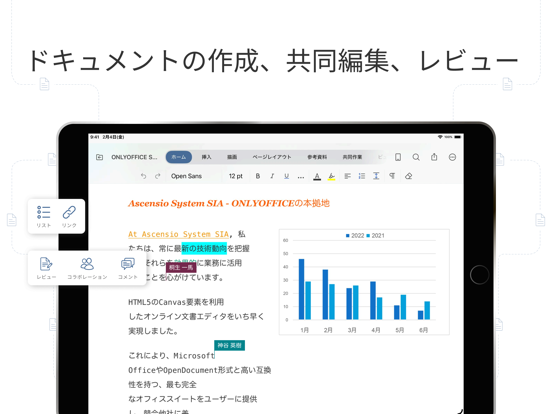Click the 桐生 一馬 collaborator name tag
552x414 pixels.
(x=181, y=268)
